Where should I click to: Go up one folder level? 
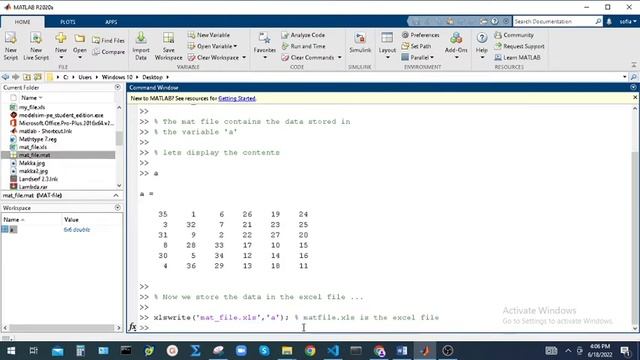(x=27, y=77)
